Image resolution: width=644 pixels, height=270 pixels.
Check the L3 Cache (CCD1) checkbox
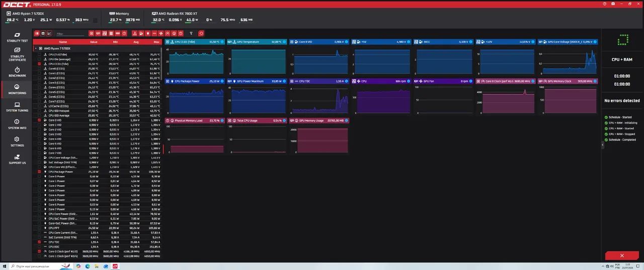pyautogui.click(x=40, y=106)
